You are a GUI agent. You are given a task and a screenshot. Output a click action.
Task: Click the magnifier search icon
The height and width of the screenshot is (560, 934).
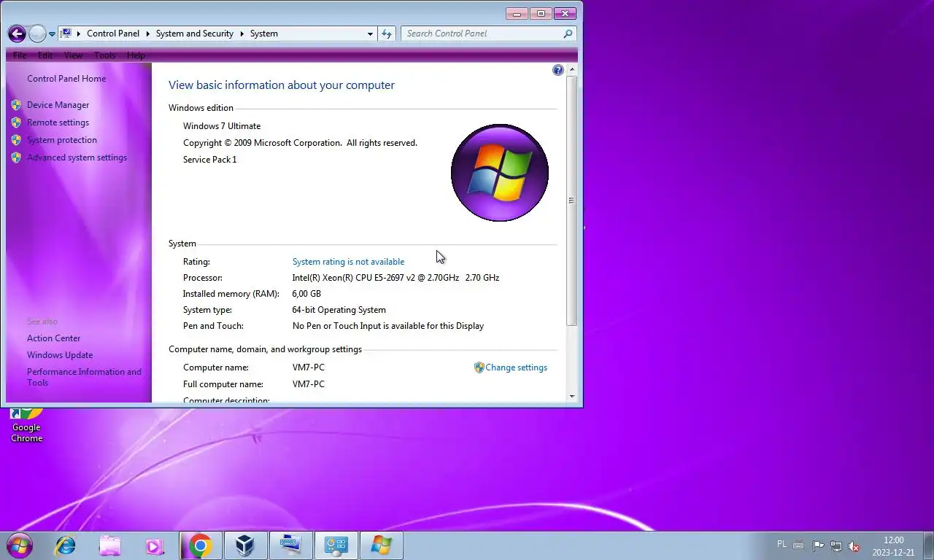(568, 34)
